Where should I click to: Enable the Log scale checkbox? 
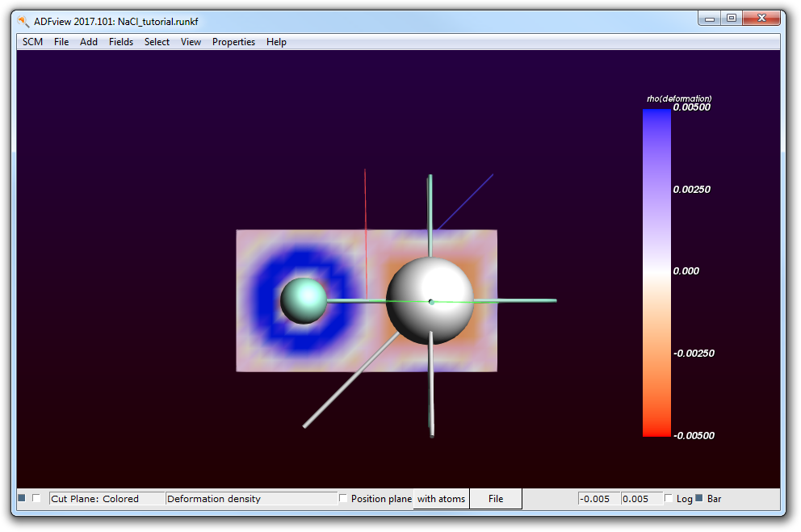coord(669,499)
